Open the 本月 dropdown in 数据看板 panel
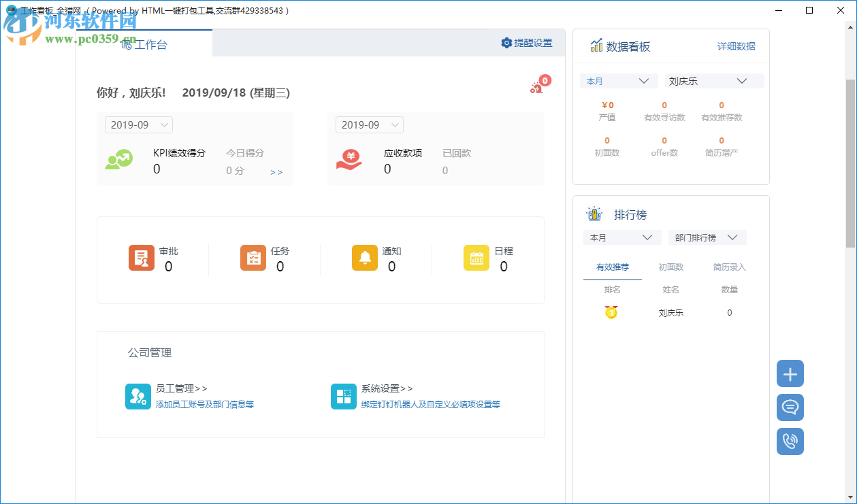 pos(618,80)
